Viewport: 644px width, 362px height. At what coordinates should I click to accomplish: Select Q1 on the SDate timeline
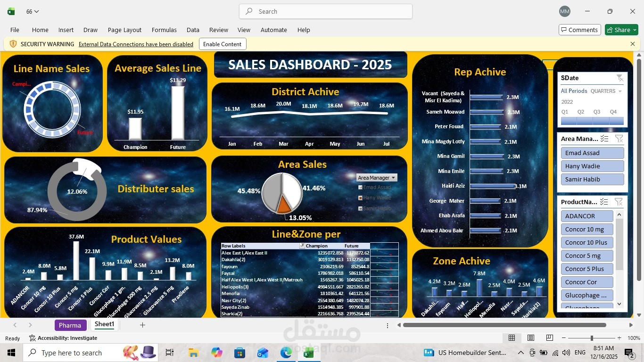568,121
